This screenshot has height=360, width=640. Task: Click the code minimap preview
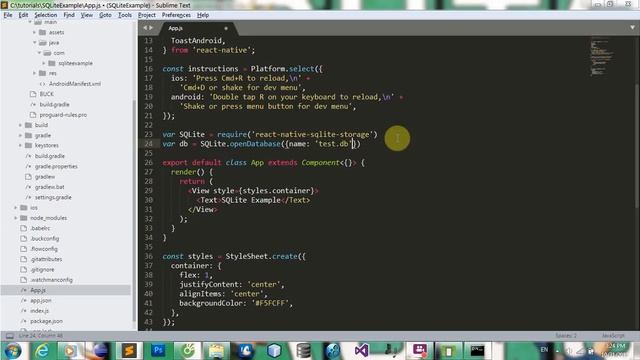tap(601, 57)
